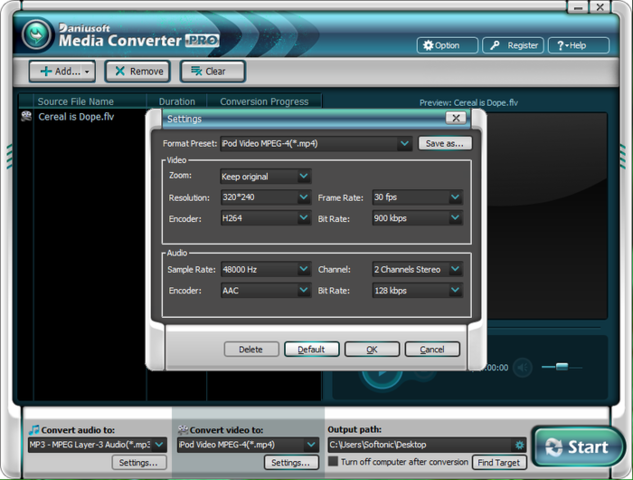Open video Settings... button

tap(291, 463)
